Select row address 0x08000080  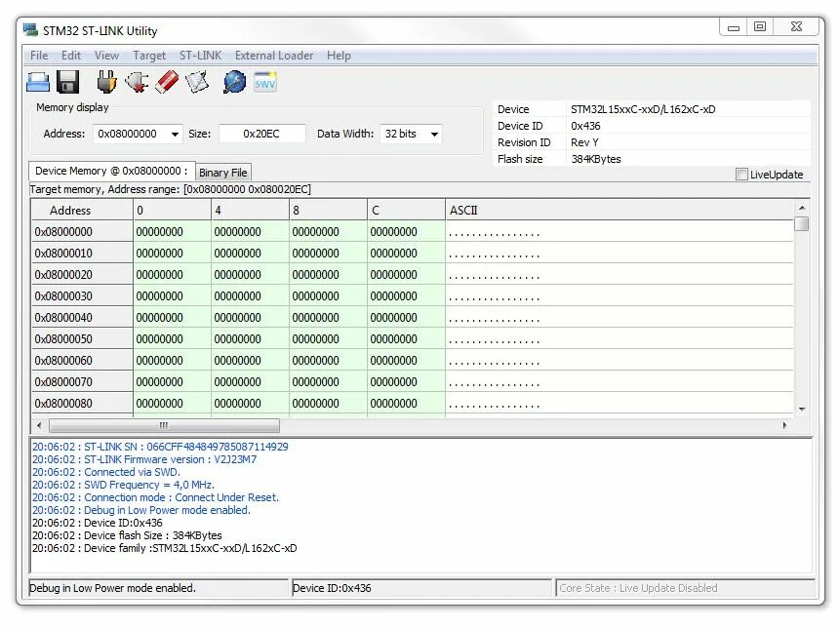[82, 403]
